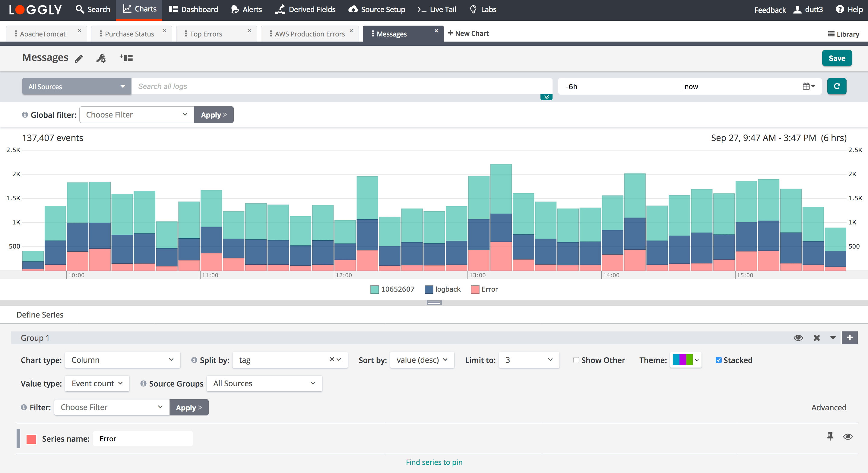The height and width of the screenshot is (473, 868).
Task: Pin the Error series
Action: coord(830,437)
